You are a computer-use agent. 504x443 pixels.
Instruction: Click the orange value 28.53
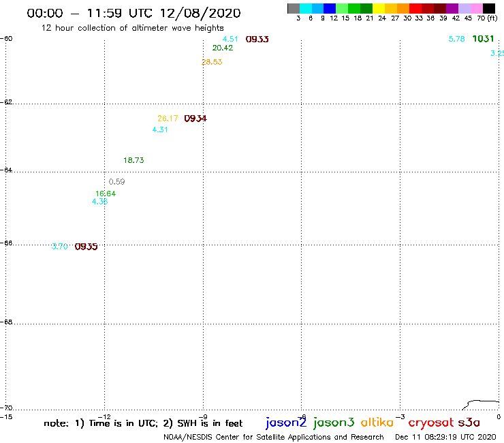(212, 62)
